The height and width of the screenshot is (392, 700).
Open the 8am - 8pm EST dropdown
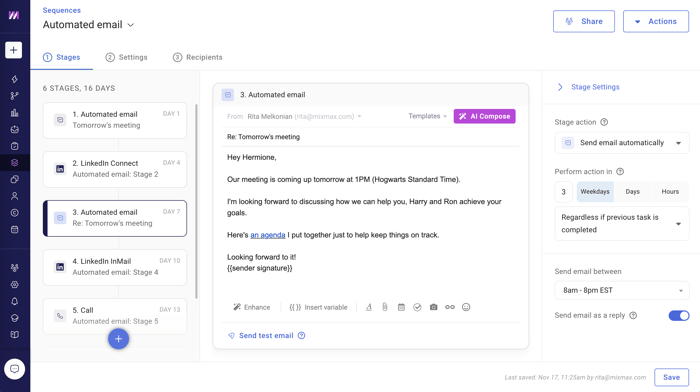622,290
